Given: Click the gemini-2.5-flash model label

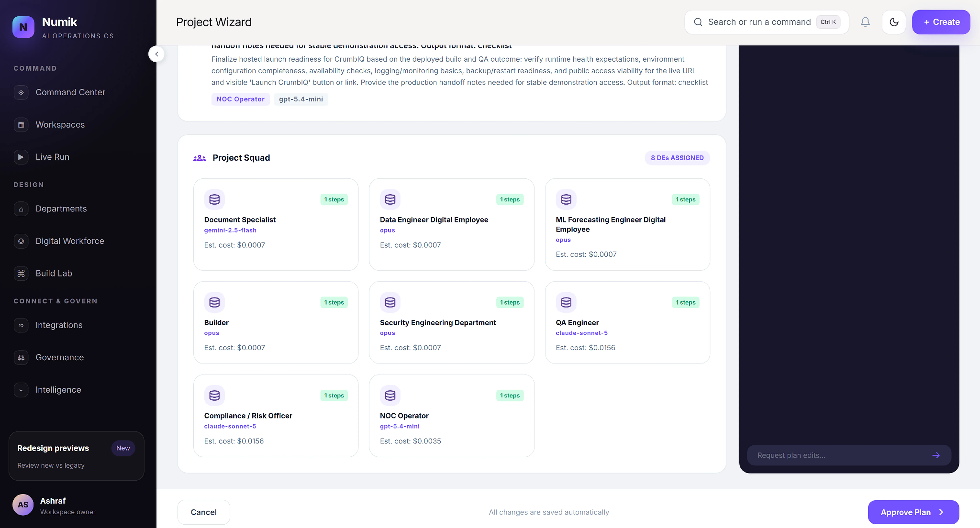Looking at the screenshot, I should pyautogui.click(x=230, y=230).
